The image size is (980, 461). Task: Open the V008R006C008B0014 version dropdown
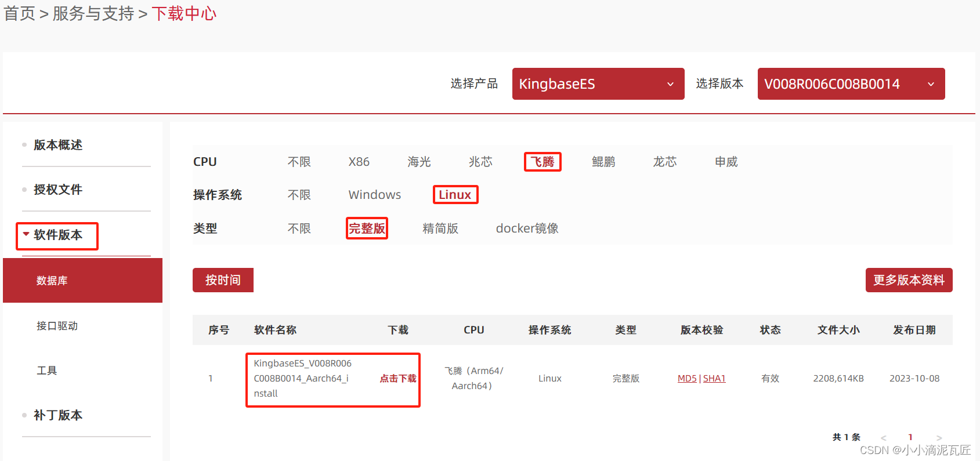(851, 84)
